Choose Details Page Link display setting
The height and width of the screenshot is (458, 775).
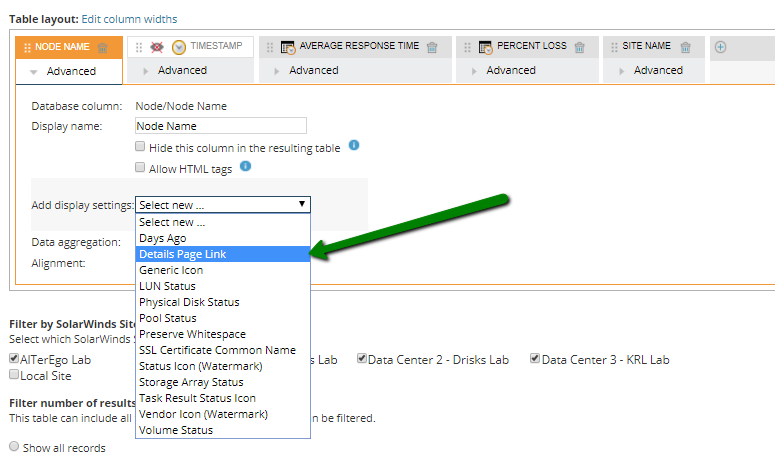click(223, 254)
